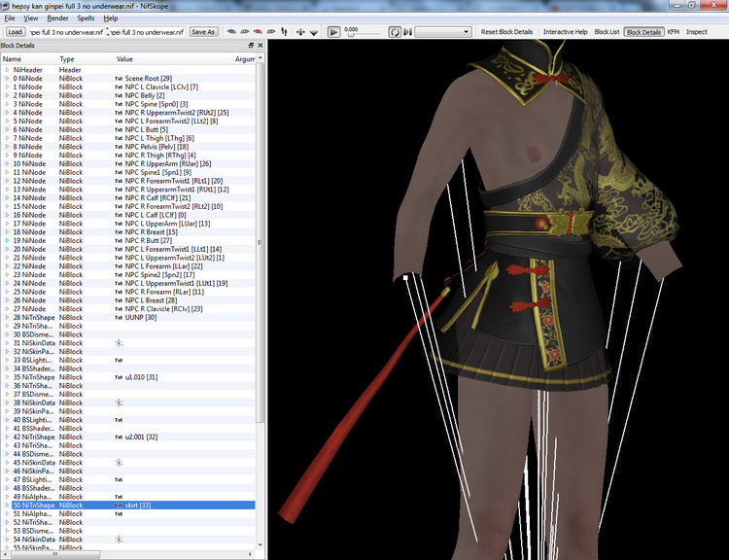Open the Spells menu

(86, 18)
